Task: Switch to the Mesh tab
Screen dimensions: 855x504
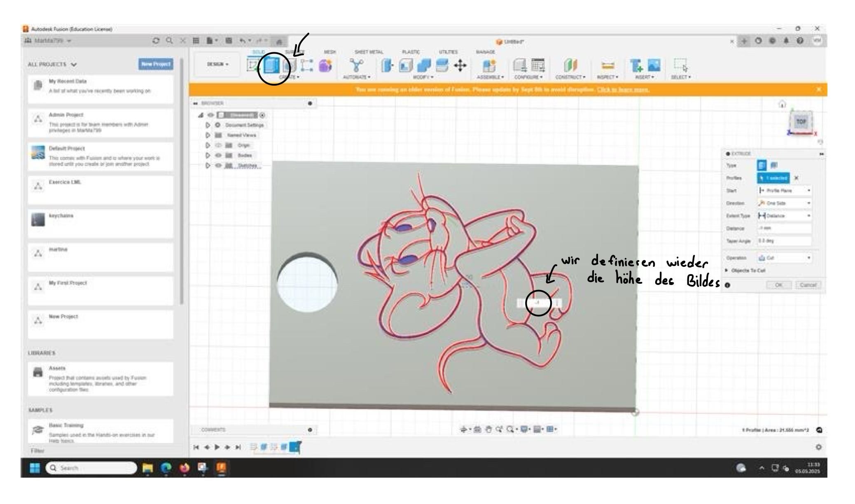Action: pyautogui.click(x=330, y=52)
